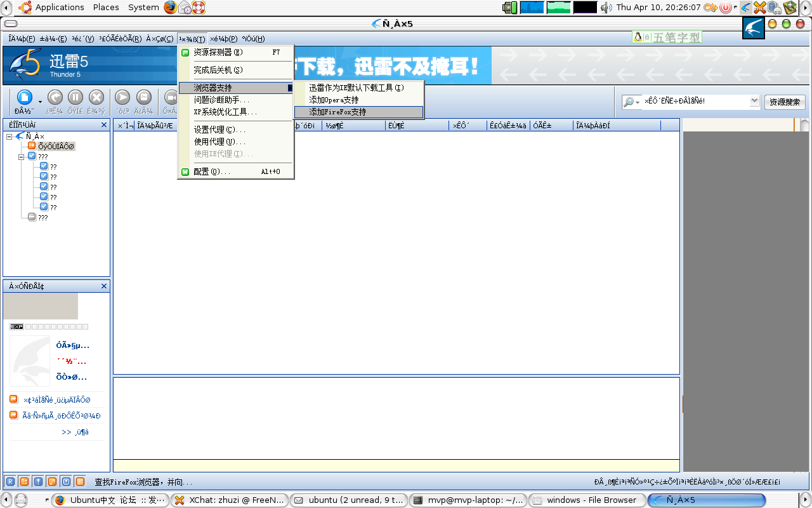This screenshot has width=812, height=508.
Task: Collapse the ??? checked tree branch
Action: [x=22, y=156]
